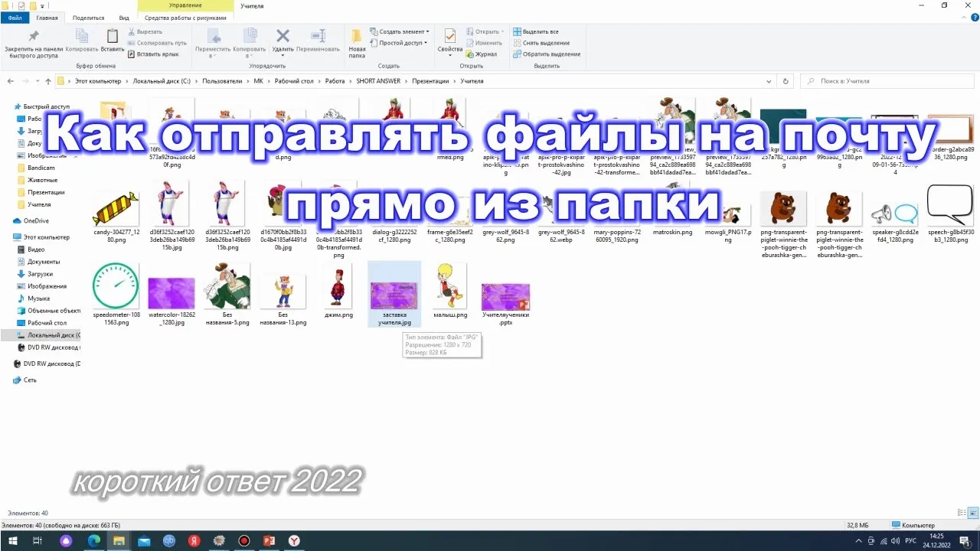Open Copy to (Копировать в) dropdown

[250, 43]
